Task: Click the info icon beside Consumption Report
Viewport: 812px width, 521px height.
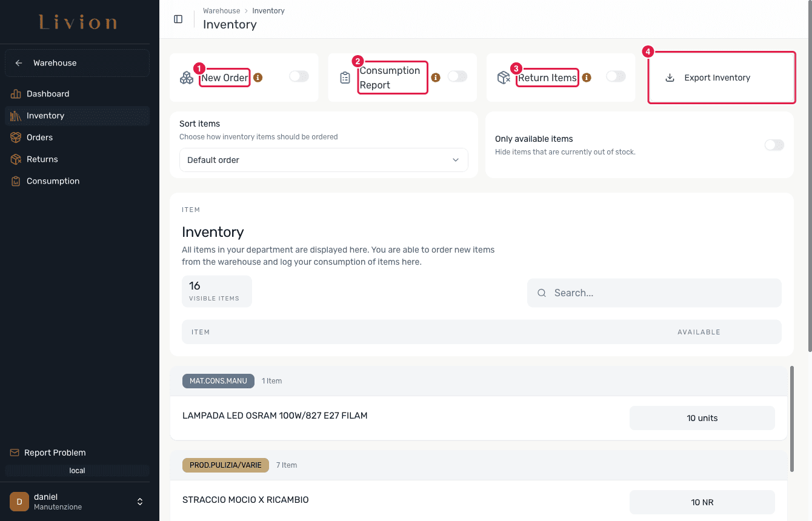Action: point(436,78)
